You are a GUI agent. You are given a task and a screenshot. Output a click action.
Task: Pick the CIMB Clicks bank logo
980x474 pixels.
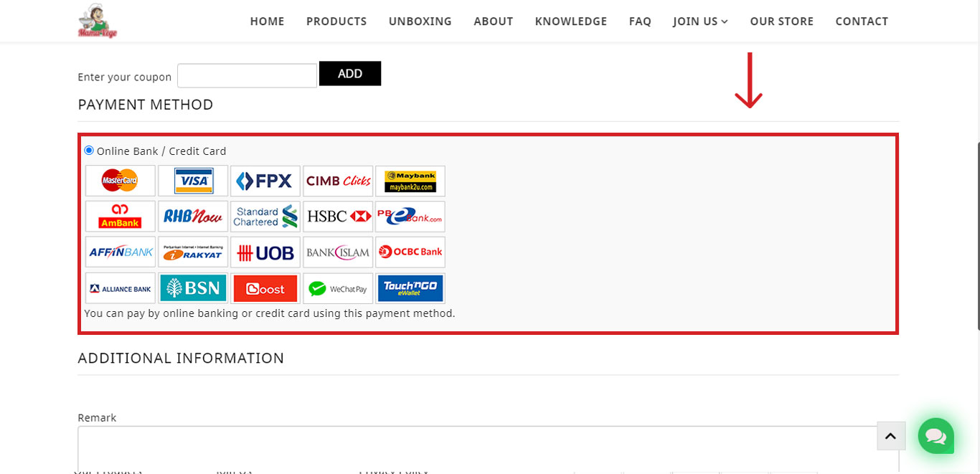click(338, 181)
